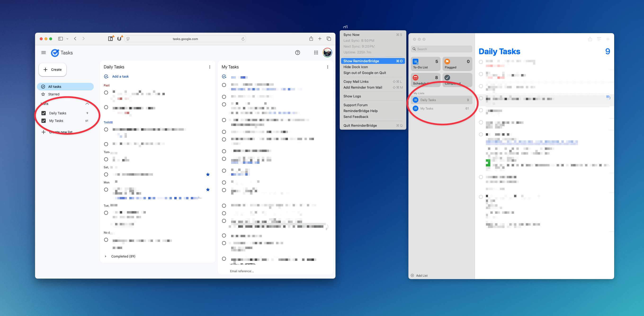This screenshot has height=316, width=644.
Task: Click Add a task in Daily Tasks
Action: point(120,76)
